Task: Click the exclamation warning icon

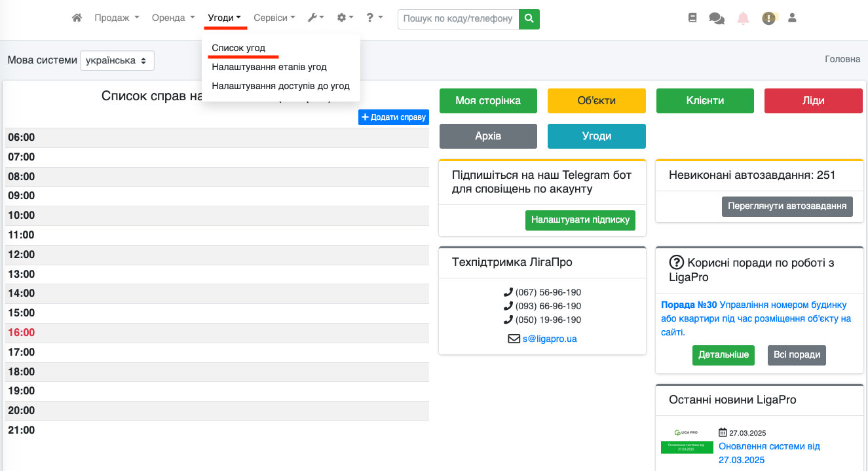Action: (768, 18)
